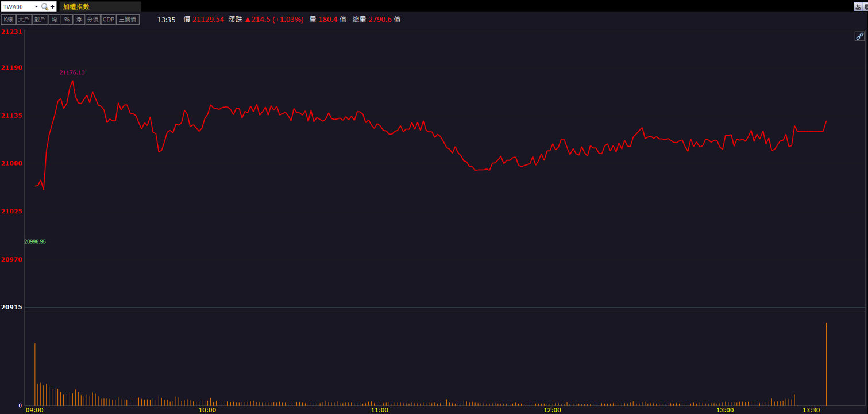Switch to K線 chart view
Image resolution: width=868 pixels, height=414 pixels.
8,20
